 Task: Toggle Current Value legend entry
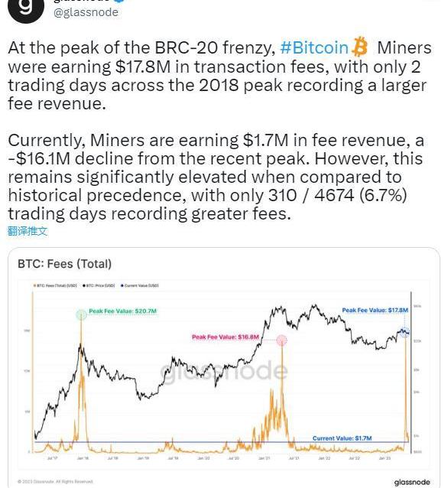[140, 285]
